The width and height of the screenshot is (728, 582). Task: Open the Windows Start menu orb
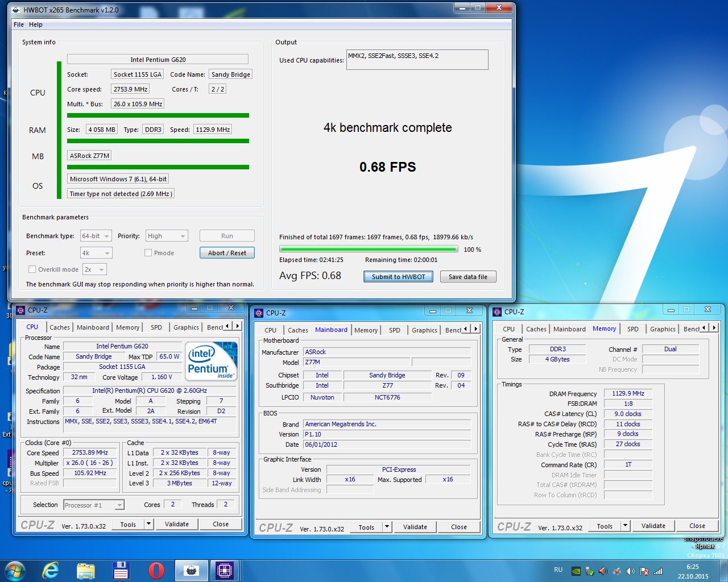(15, 570)
